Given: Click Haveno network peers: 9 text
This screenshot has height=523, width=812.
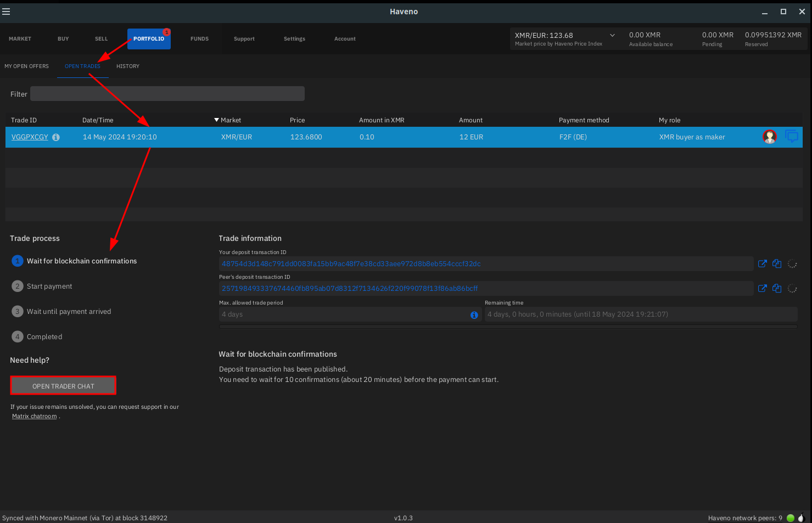Looking at the screenshot, I should pyautogui.click(x=745, y=518).
